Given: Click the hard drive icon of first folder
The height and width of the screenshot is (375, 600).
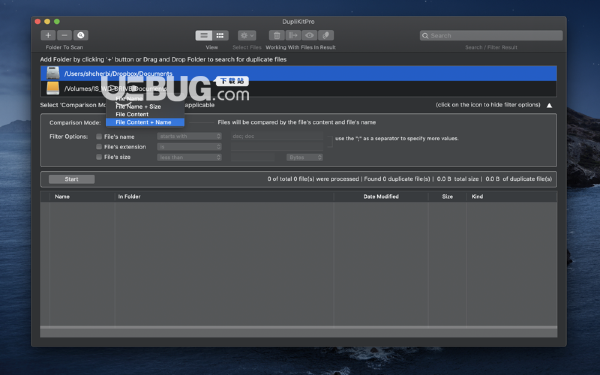Looking at the screenshot, I should [53, 73].
